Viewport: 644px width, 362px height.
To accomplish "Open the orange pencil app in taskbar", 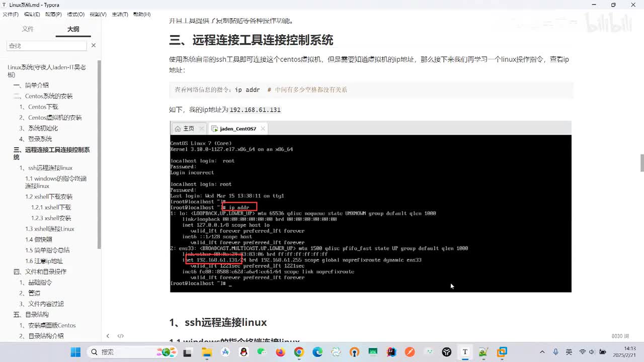I will coord(410,352).
